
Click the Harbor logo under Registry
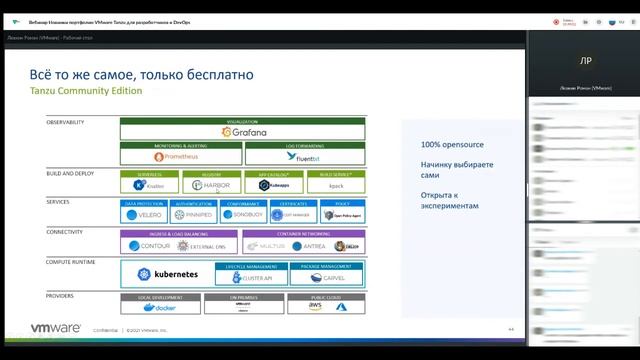211,185
